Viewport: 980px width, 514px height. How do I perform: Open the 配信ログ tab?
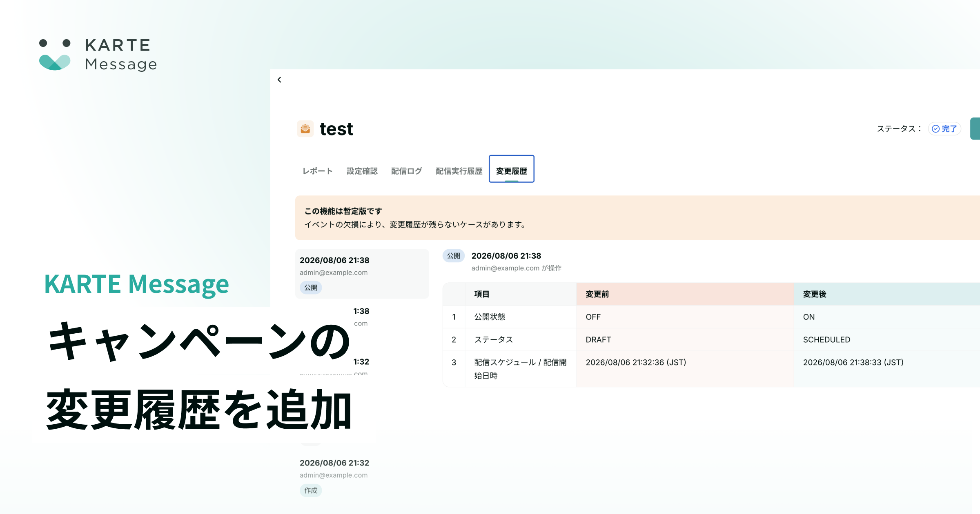click(x=406, y=171)
